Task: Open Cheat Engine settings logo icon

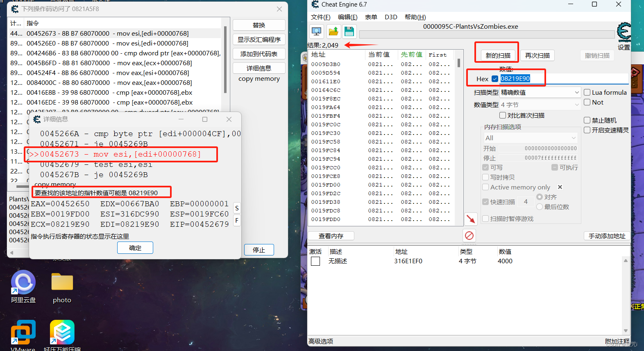Action: coord(624,32)
